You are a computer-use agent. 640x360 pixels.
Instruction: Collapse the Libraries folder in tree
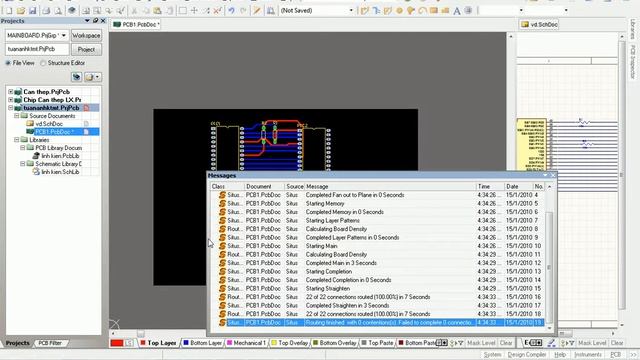(17, 140)
